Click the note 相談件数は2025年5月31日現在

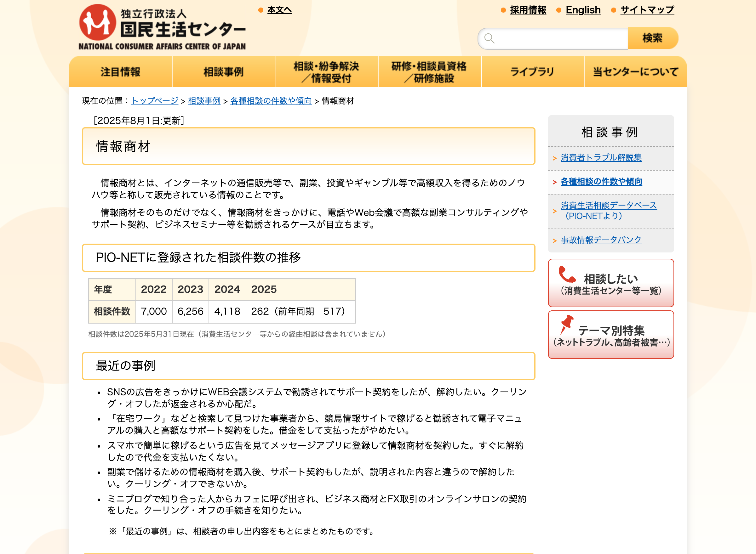[237, 334]
